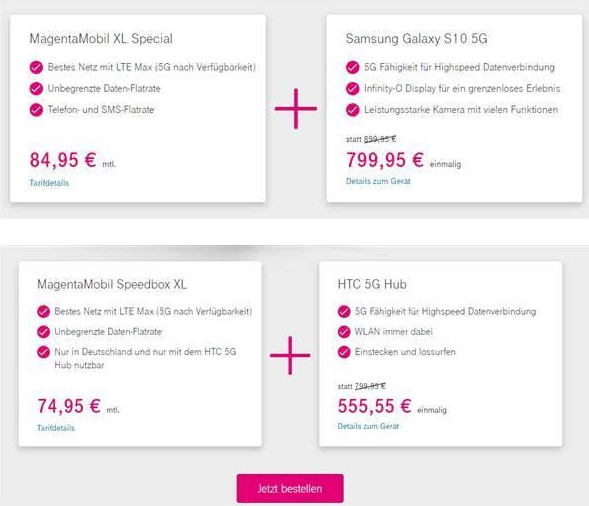Click checkmark next to WLAN immer dabei
Viewport: 589px width, 506px height.
click(x=344, y=332)
